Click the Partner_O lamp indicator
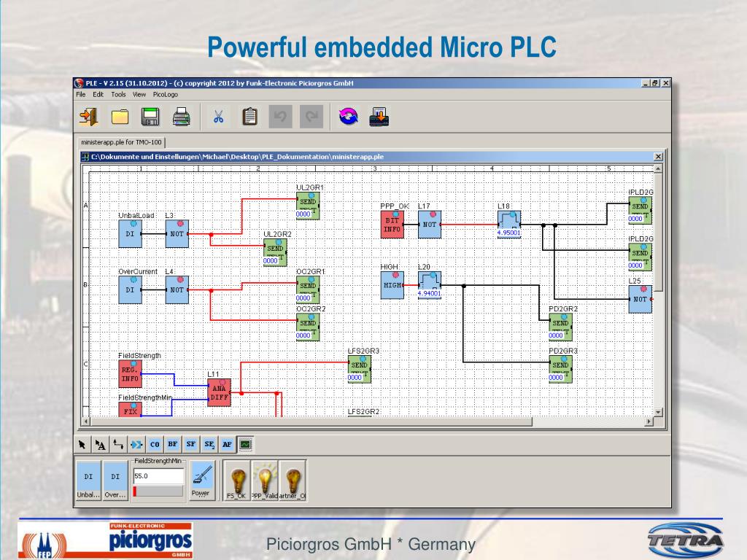Image resolution: width=747 pixels, height=560 pixels. tap(293, 481)
